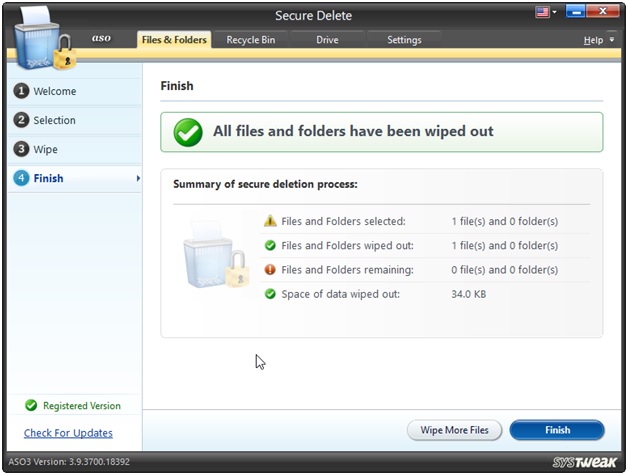The height and width of the screenshot is (475, 628).
Task: Click the 'Space of data wiped out:' label
Action: tap(340, 294)
